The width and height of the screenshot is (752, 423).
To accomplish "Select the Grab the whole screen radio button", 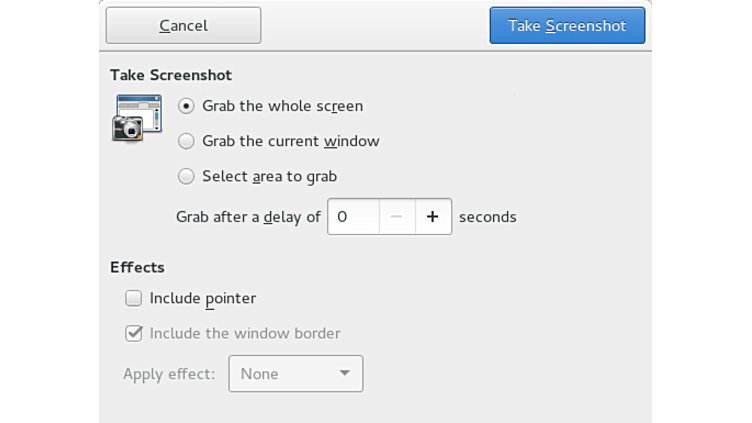I will coord(186,106).
